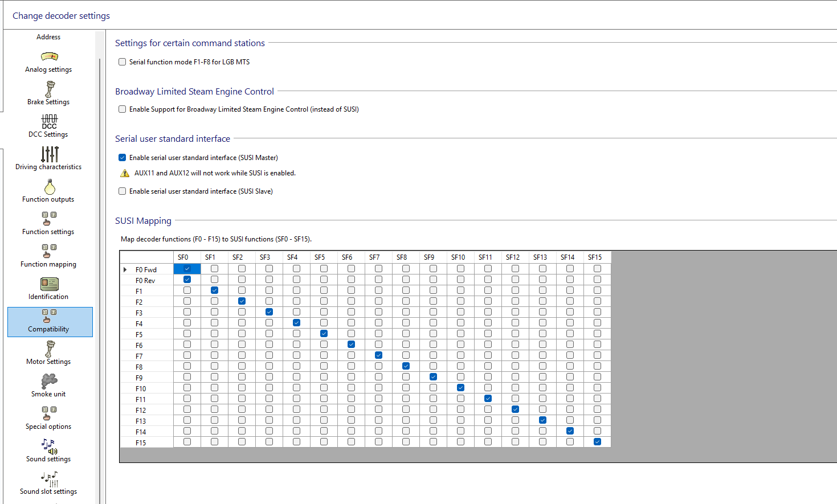The image size is (837, 504).
Task: Uncheck F7 to SF7 mapping checkbox
Action: tap(378, 355)
